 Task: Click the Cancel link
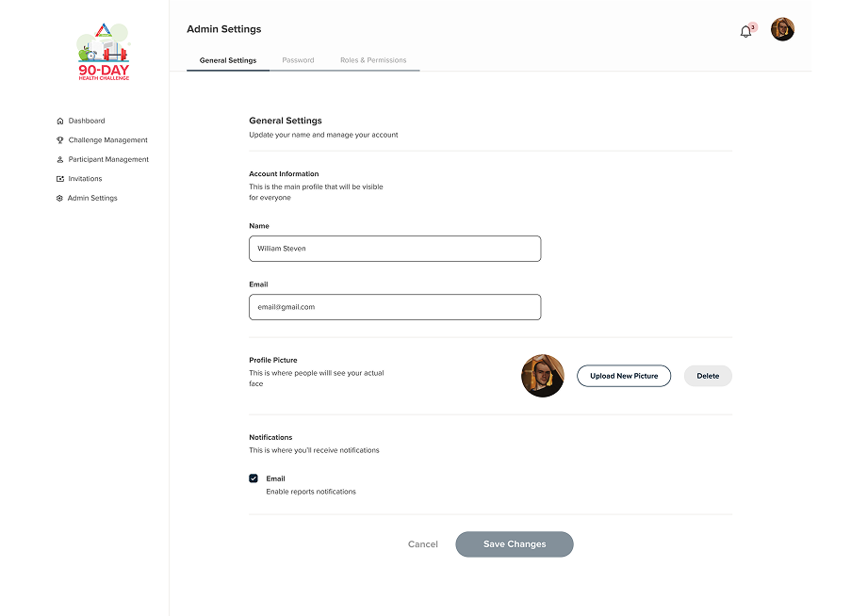pyautogui.click(x=422, y=544)
